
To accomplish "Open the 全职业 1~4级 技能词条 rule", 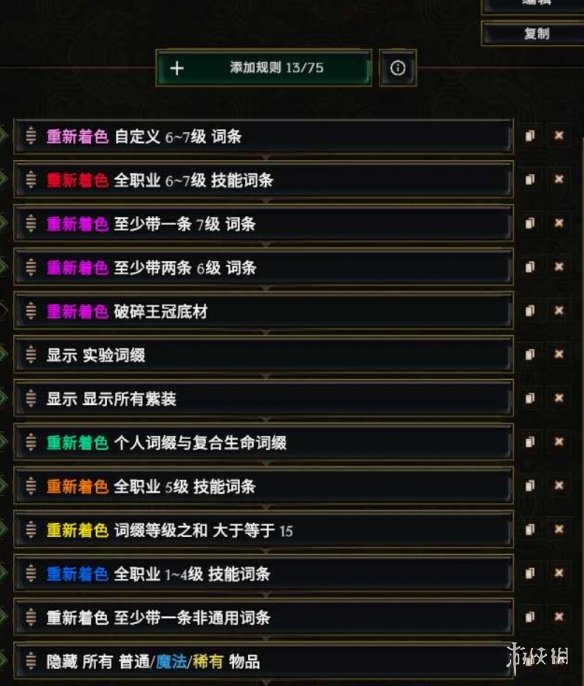I will [x=263, y=574].
